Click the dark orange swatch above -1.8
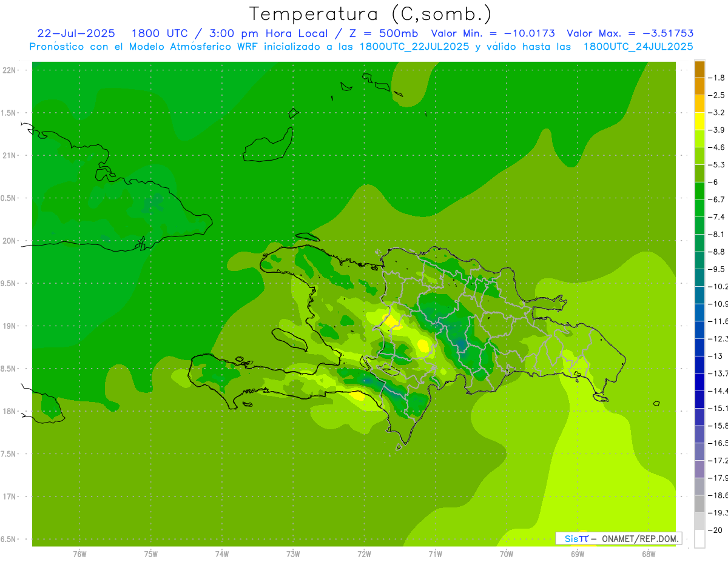This screenshot has height=562, width=728. (x=699, y=69)
